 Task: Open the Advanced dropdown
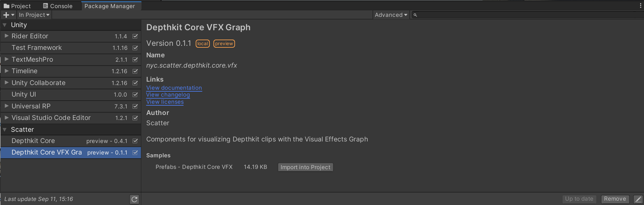click(x=391, y=15)
